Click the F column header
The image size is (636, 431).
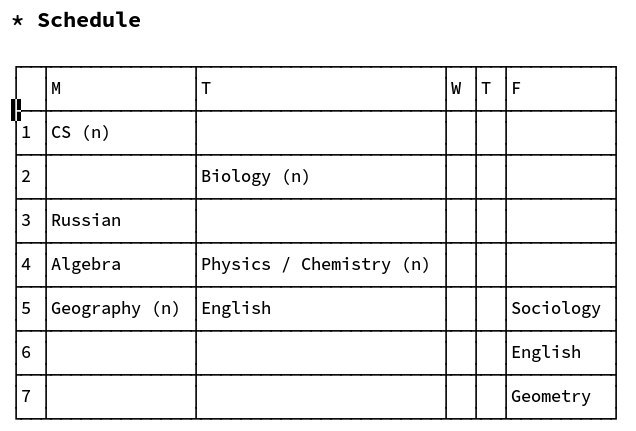(561, 89)
